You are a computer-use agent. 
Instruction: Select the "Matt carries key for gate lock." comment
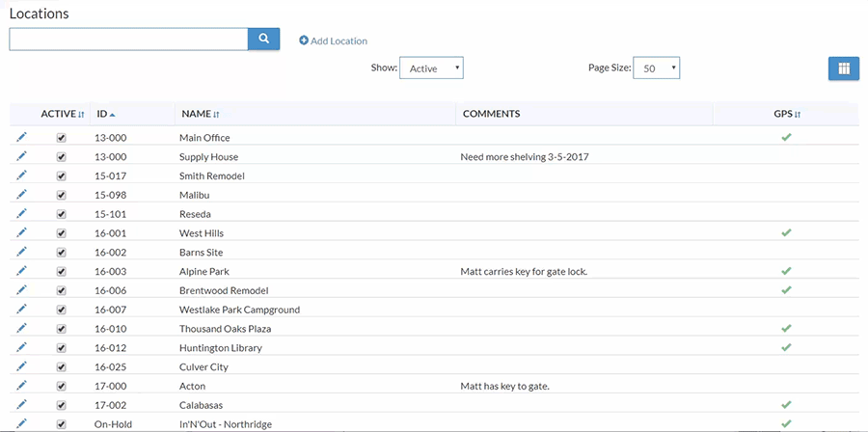(x=524, y=272)
